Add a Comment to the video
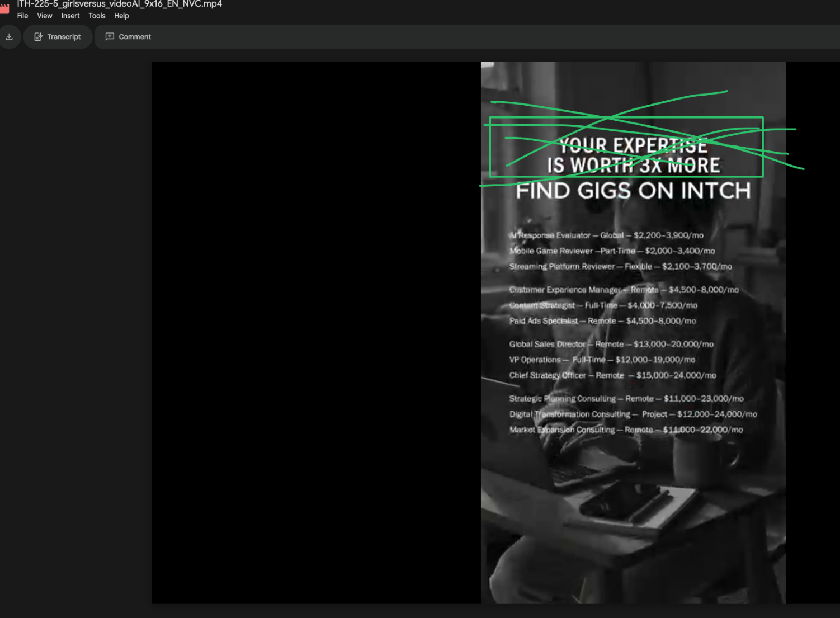The height and width of the screenshot is (618, 840). (x=128, y=37)
